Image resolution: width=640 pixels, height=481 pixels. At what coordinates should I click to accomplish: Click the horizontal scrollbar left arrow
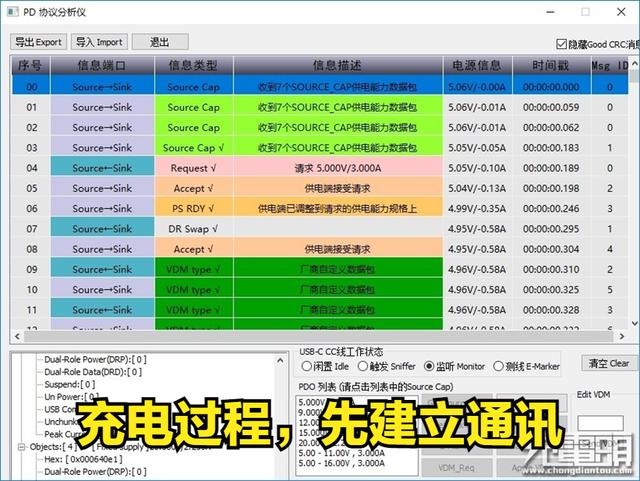pos(17,336)
